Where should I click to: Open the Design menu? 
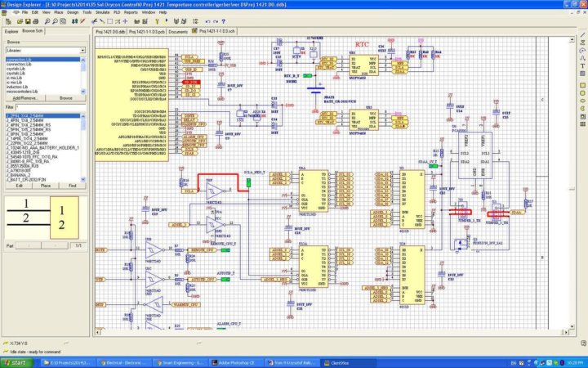point(73,13)
